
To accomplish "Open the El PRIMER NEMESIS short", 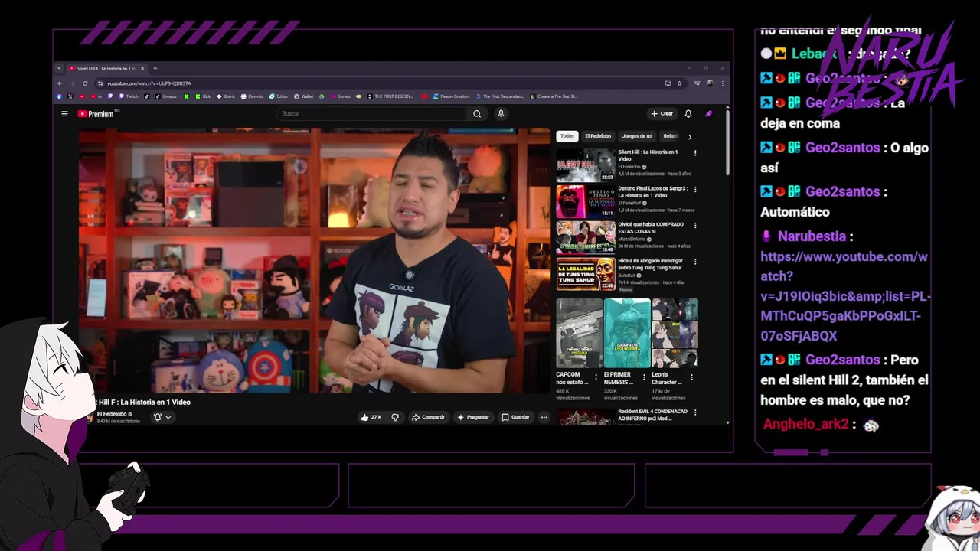I will tap(627, 333).
